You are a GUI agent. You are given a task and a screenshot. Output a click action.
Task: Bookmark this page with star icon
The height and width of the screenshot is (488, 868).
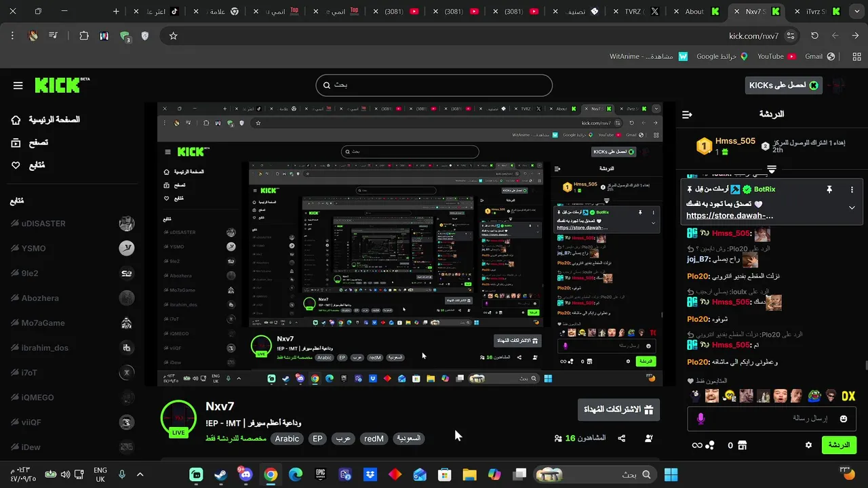(x=173, y=36)
